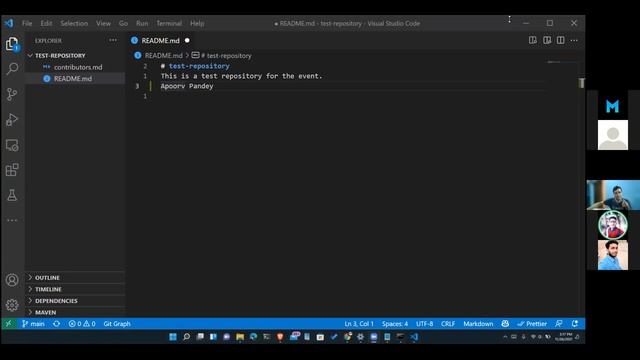Change encoding via UTF-8

tap(424, 324)
